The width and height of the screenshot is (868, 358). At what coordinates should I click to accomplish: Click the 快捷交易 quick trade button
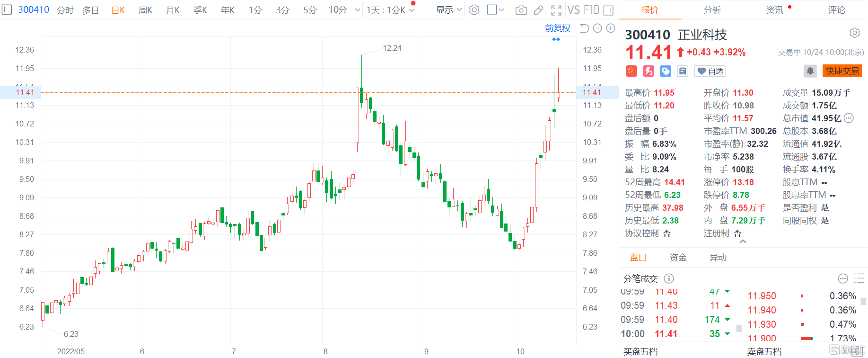[x=842, y=71]
